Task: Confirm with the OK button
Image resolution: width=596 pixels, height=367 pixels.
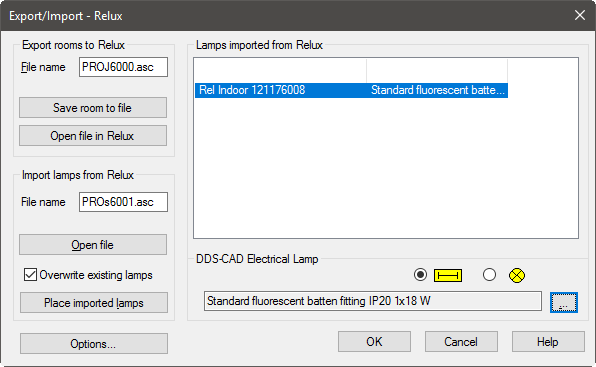Action: (x=374, y=342)
